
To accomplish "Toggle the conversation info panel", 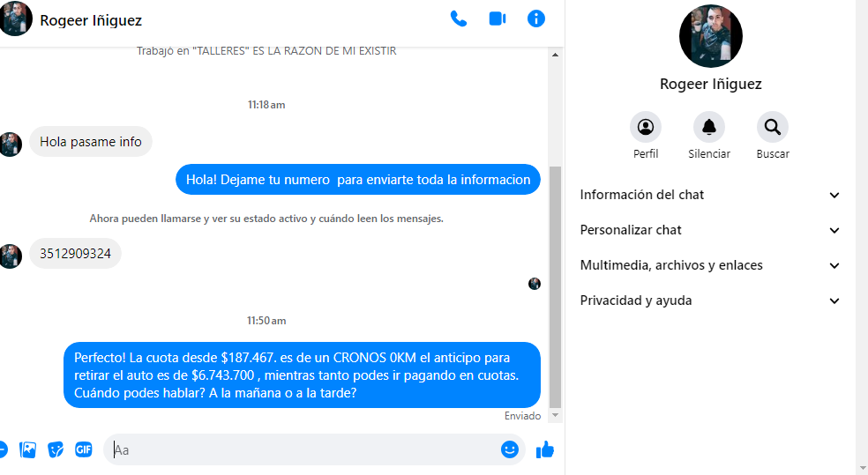I will point(535,19).
